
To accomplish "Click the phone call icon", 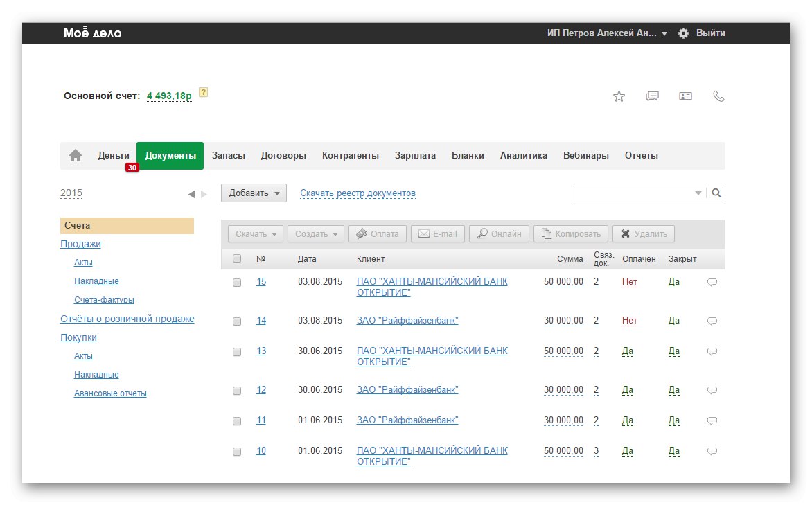I will pyautogui.click(x=718, y=96).
